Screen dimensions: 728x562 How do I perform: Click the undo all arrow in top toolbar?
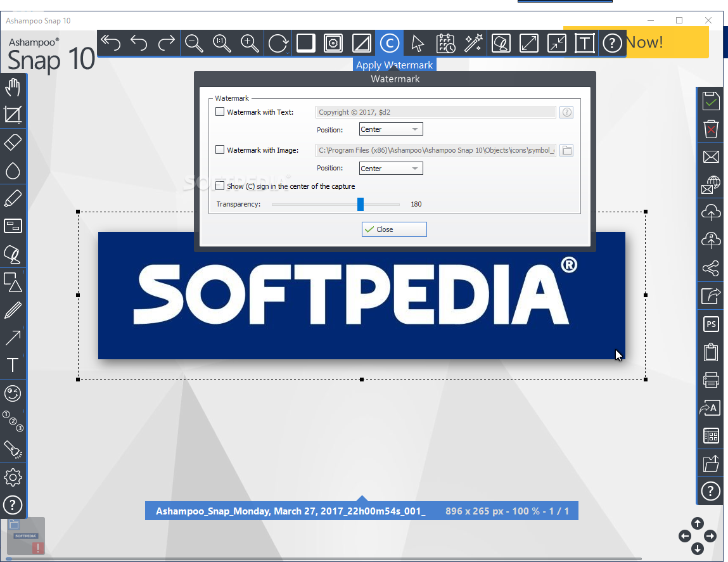(x=110, y=43)
